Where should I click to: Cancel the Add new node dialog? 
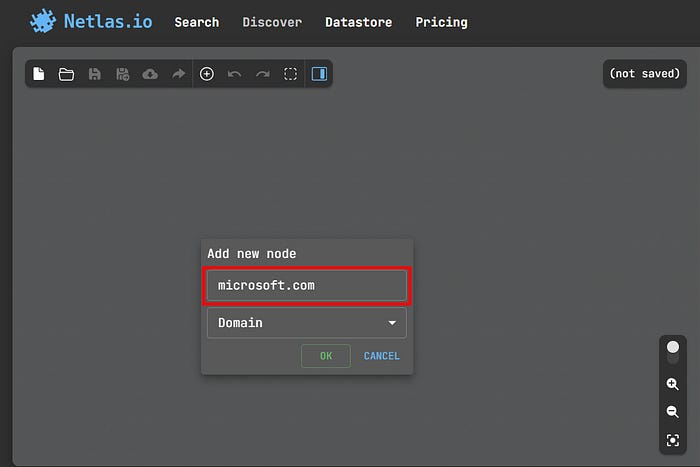click(x=382, y=356)
